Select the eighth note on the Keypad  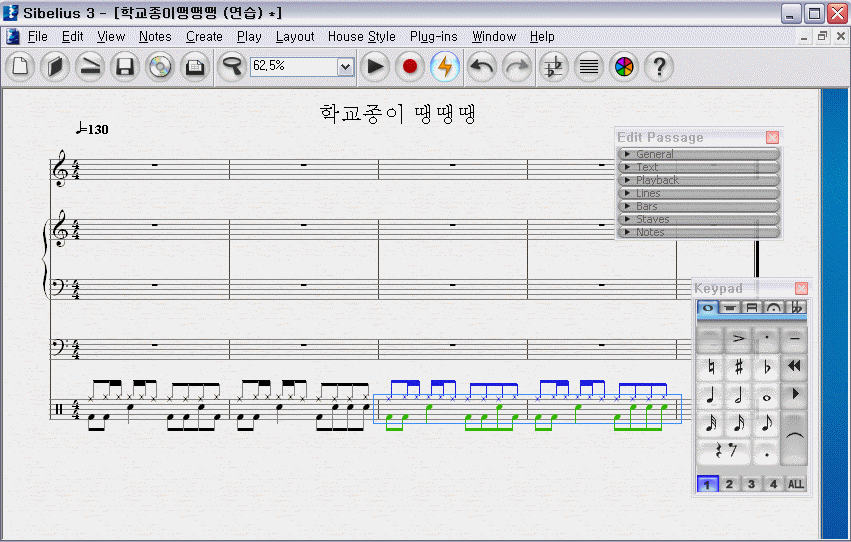(x=766, y=424)
